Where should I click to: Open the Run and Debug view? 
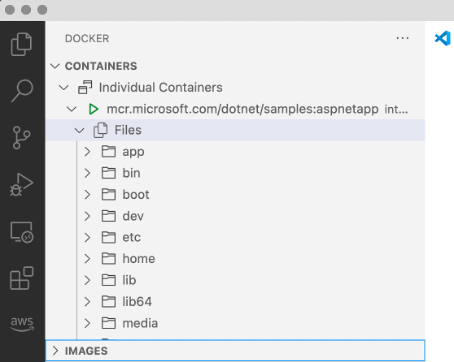[21, 184]
